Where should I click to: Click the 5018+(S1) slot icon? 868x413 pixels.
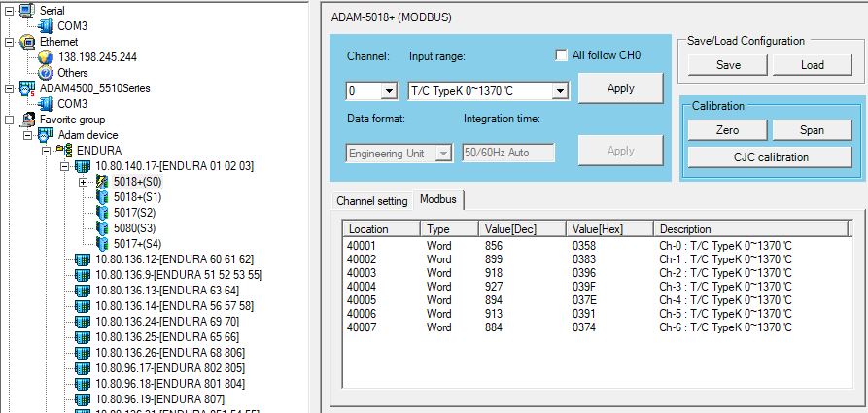point(102,196)
